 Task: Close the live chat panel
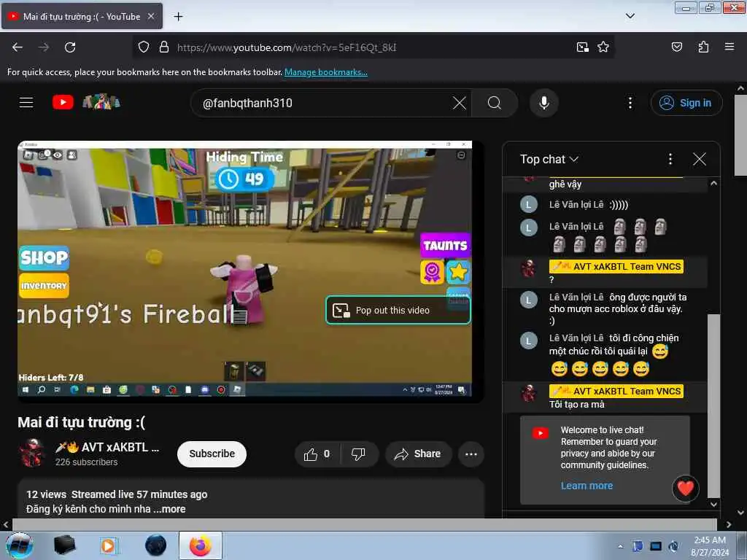[x=699, y=159]
